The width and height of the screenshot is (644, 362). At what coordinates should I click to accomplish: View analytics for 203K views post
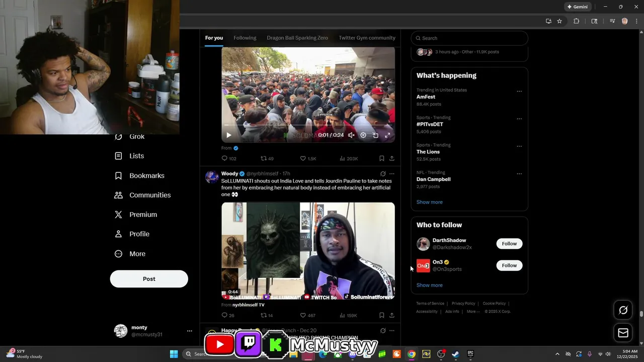(349, 158)
